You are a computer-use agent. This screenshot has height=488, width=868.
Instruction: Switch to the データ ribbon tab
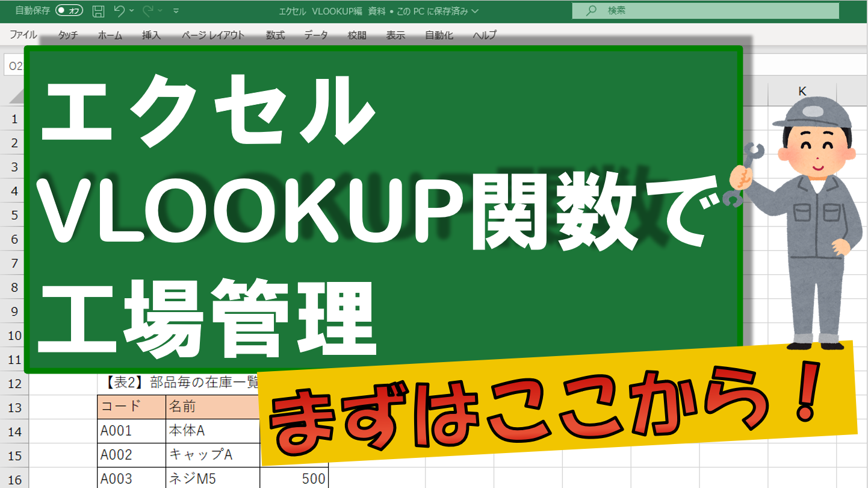click(315, 35)
